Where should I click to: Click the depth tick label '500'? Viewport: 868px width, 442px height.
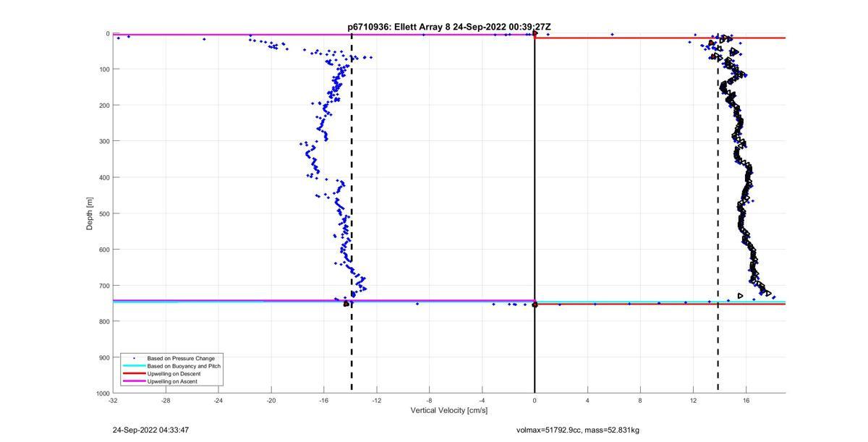point(104,213)
